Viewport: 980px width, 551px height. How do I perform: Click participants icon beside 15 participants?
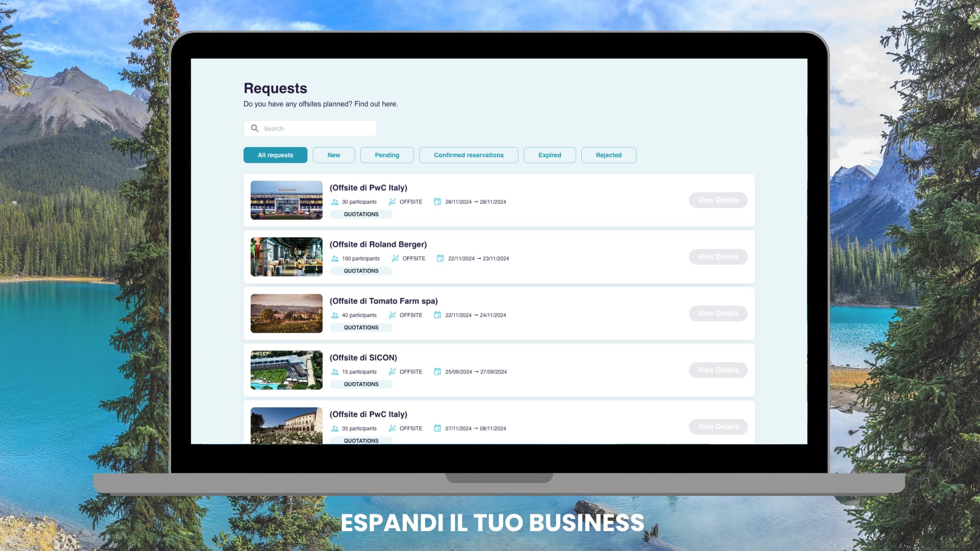[x=335, y=372]
